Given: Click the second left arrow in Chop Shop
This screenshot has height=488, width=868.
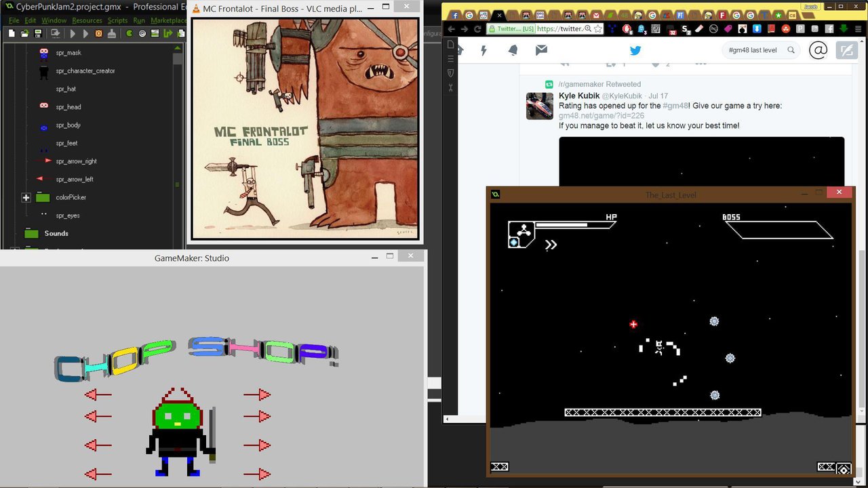Looking at the screenshot, I should click(x=98, y=416).
